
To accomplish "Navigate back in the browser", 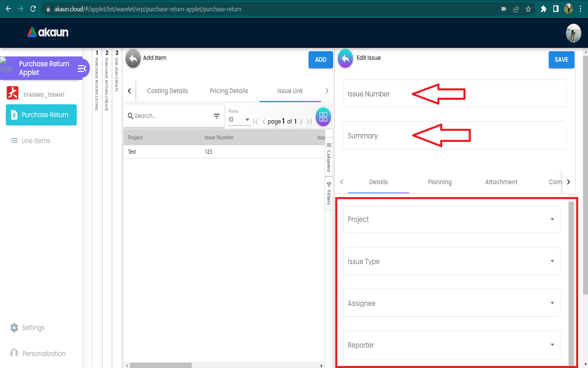I will coord(8,9).
